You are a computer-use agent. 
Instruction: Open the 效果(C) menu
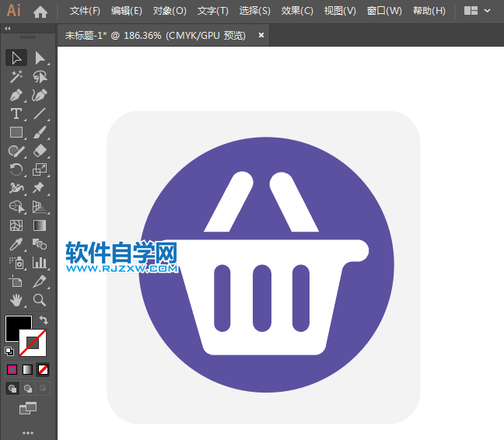click(297, 11)
